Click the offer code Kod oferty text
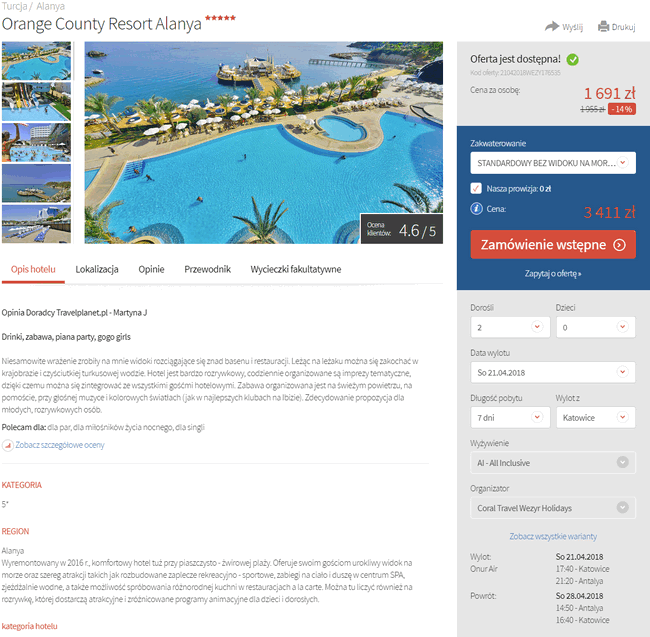 click(515, 73)
